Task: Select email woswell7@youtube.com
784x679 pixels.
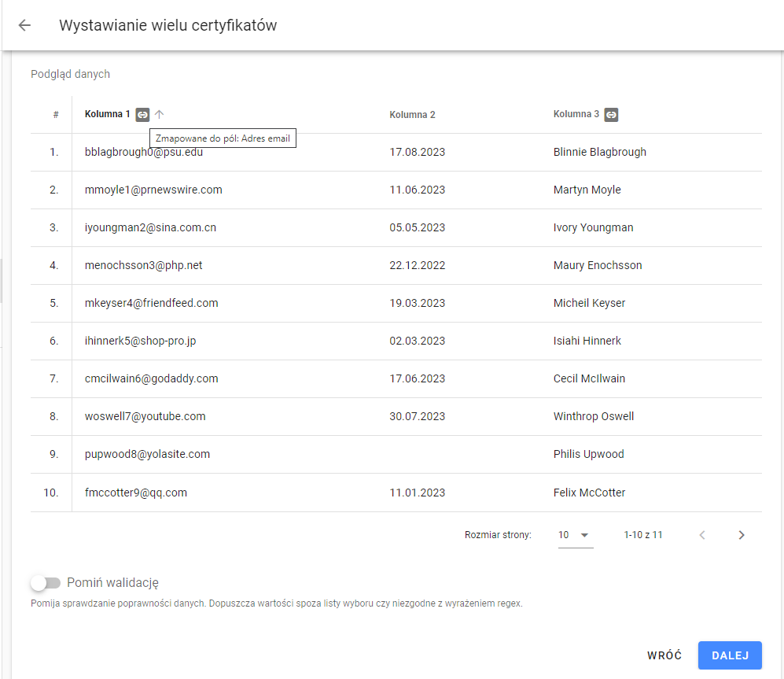Action: tap(145, 416)
